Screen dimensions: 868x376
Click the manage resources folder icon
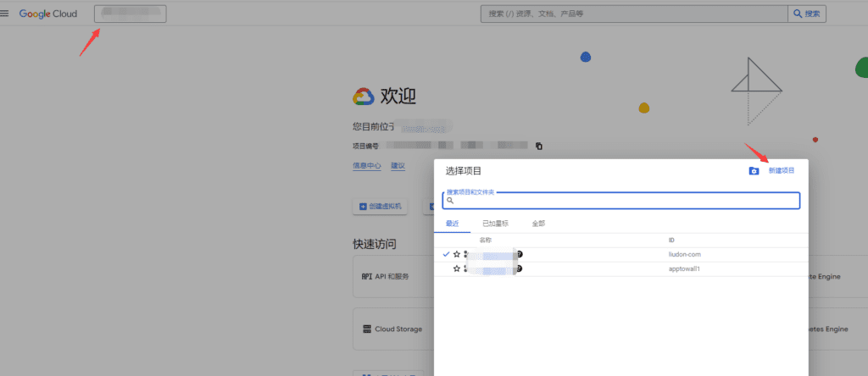click(x=754, y=171)
